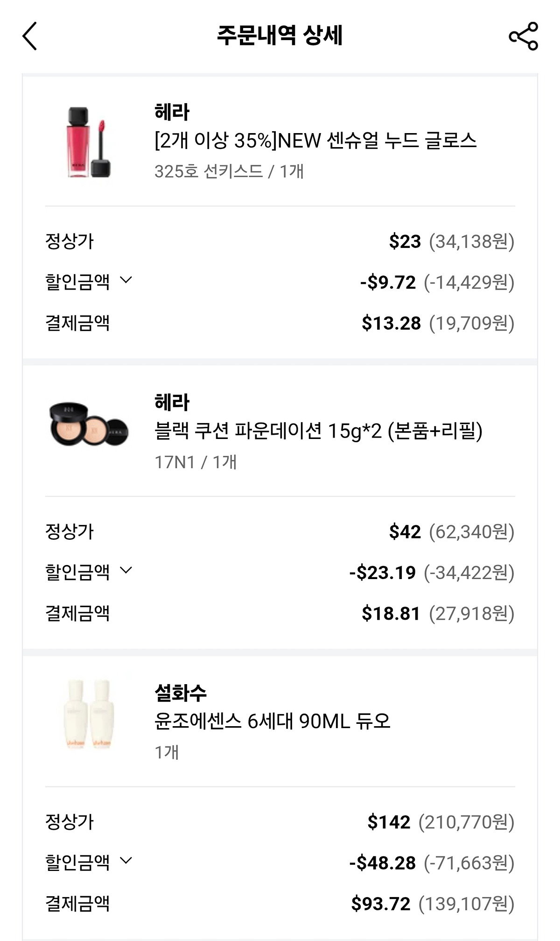Viewport: 560px width, 941px height.
Task: Open the NEW 센슈얼 누드 글로스 product title
Action: coord(315,141)
